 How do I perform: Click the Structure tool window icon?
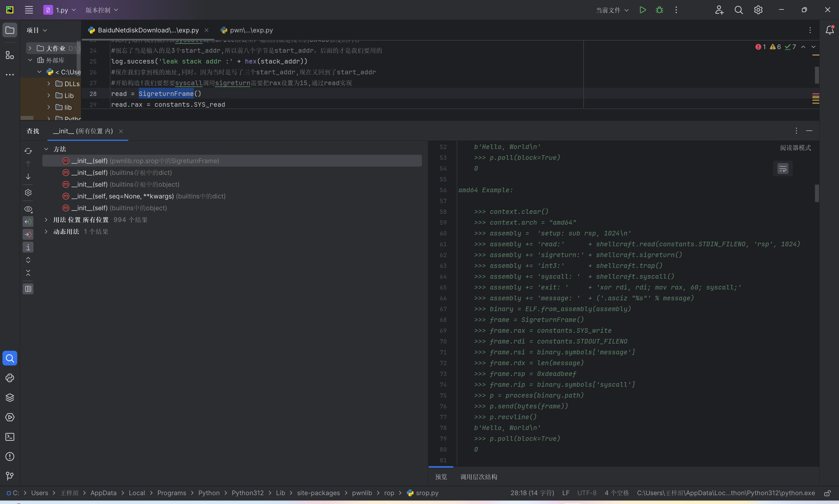point(10,55)
